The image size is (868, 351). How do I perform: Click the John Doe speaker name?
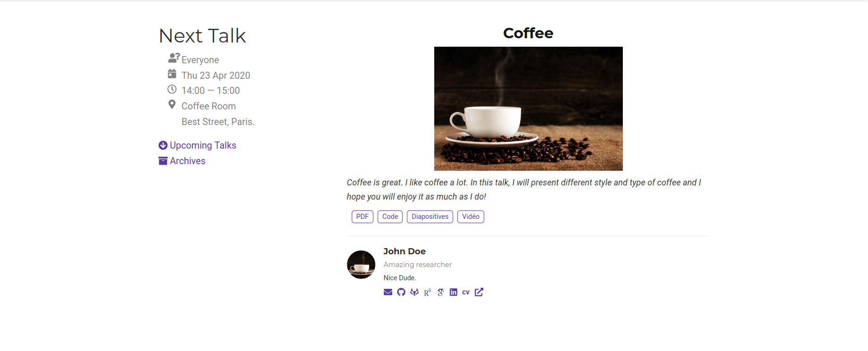click(405, 251)
